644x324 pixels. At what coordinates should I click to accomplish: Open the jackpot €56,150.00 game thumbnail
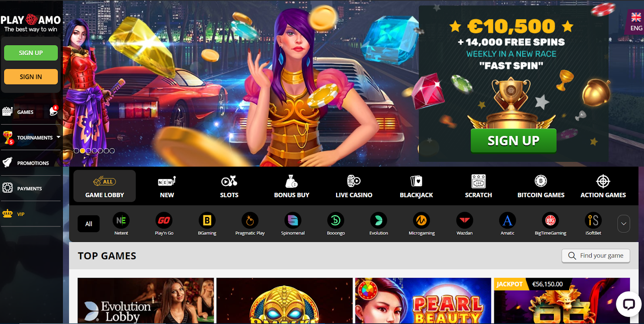[x=562, y=300]
